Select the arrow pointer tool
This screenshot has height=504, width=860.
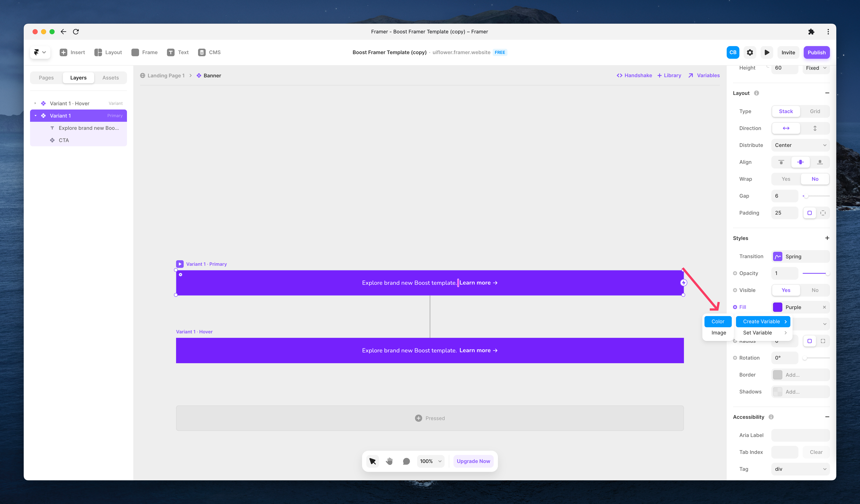372,461
